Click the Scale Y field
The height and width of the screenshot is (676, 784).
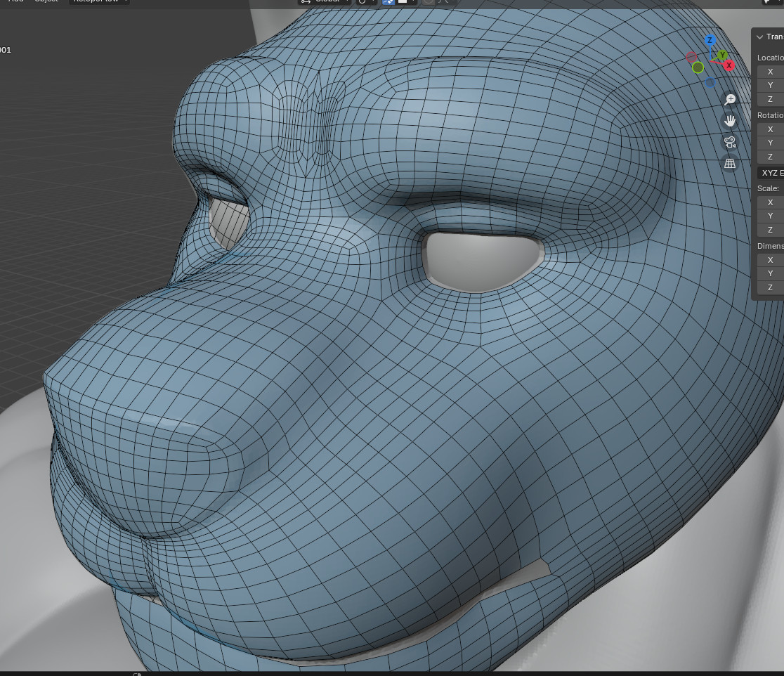(x=771, y=216)
